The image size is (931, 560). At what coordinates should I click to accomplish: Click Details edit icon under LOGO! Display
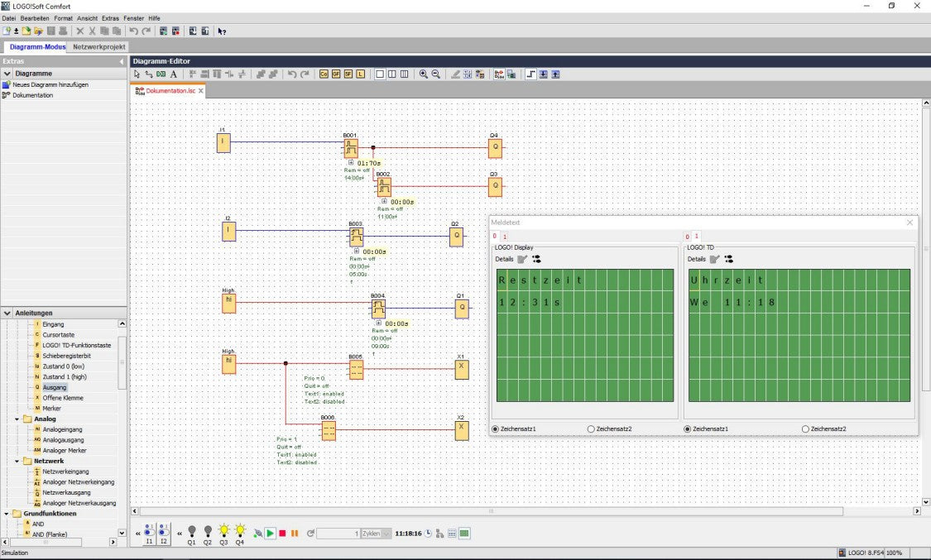522,259
